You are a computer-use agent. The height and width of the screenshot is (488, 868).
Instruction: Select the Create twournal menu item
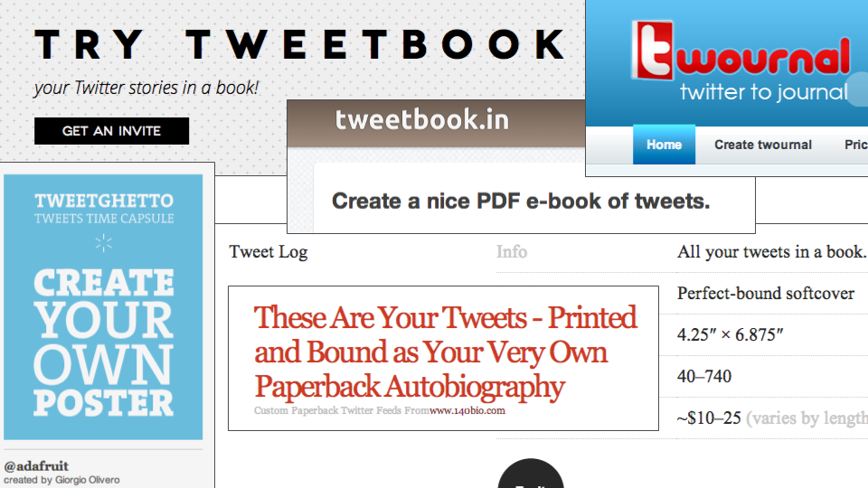tap(763, 145)
